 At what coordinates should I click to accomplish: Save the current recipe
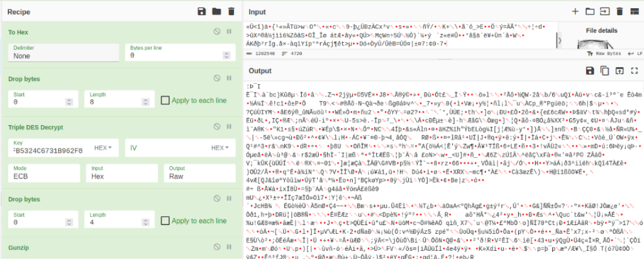(201, 11)
